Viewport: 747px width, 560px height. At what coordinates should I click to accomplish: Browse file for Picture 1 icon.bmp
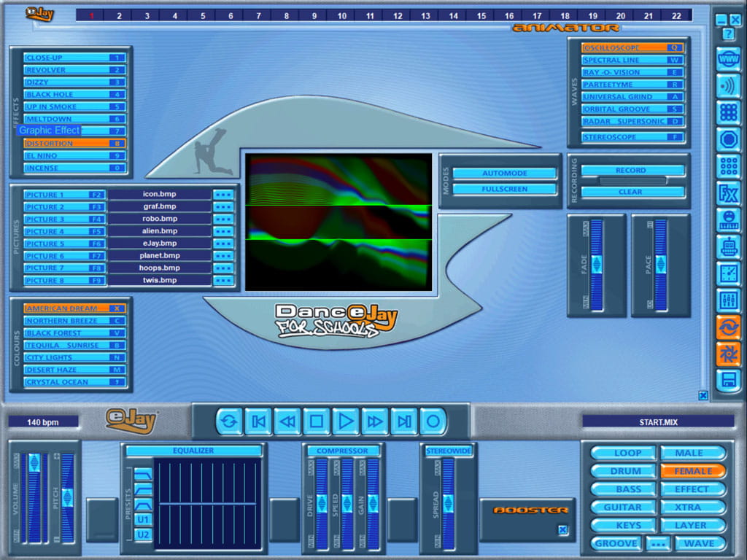[223, 195]
